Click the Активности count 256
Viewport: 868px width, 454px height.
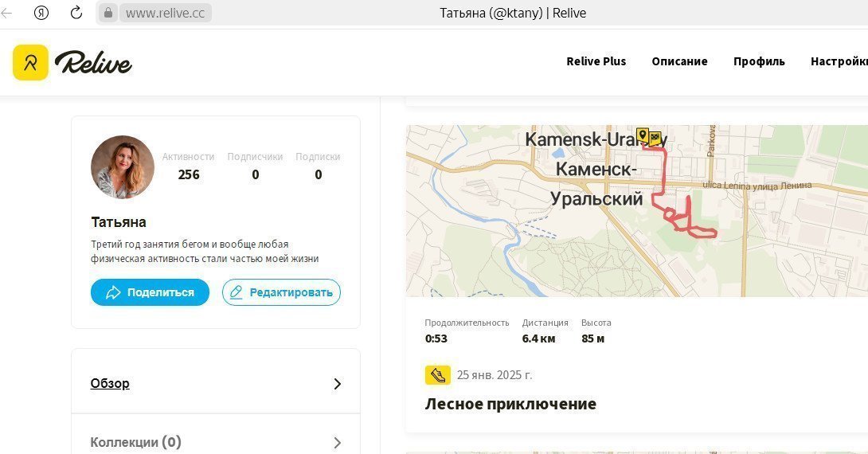coord(188,174)
